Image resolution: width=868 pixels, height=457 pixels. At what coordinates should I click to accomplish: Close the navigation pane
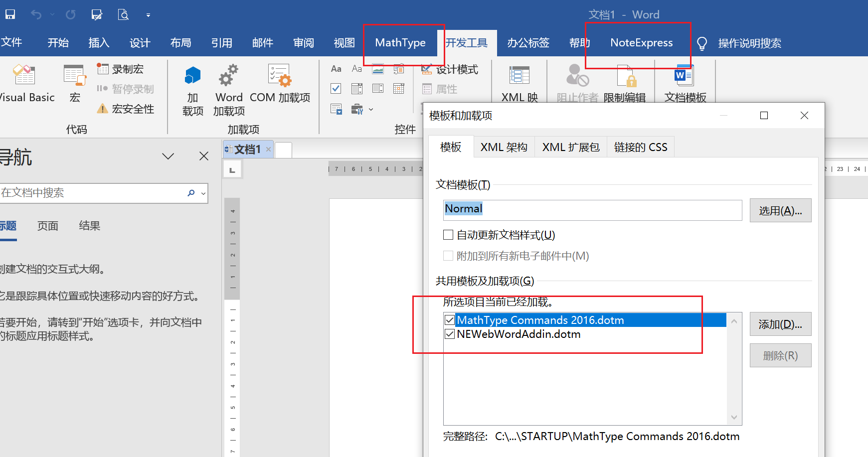[x=203, y=156]
